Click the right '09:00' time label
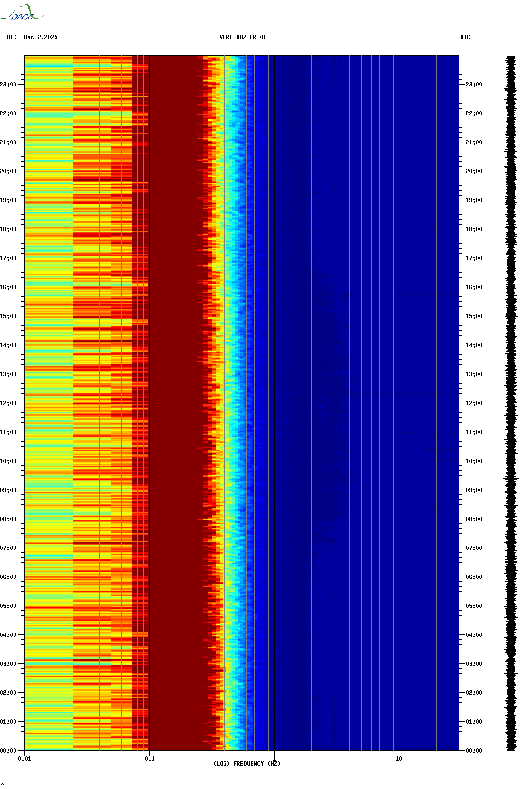The image size is (532, 789). [474, 490]
